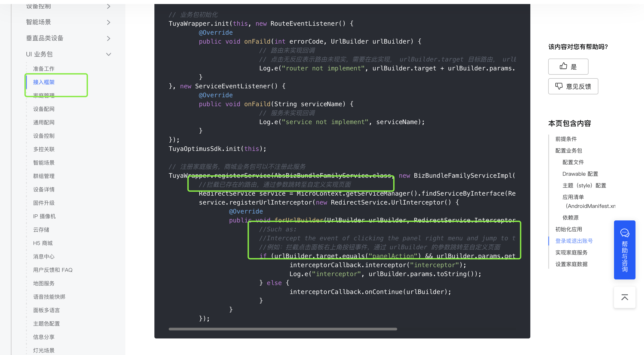Click UI 业务包 section title
Screen dimensions: 644x355
[39, 54]
